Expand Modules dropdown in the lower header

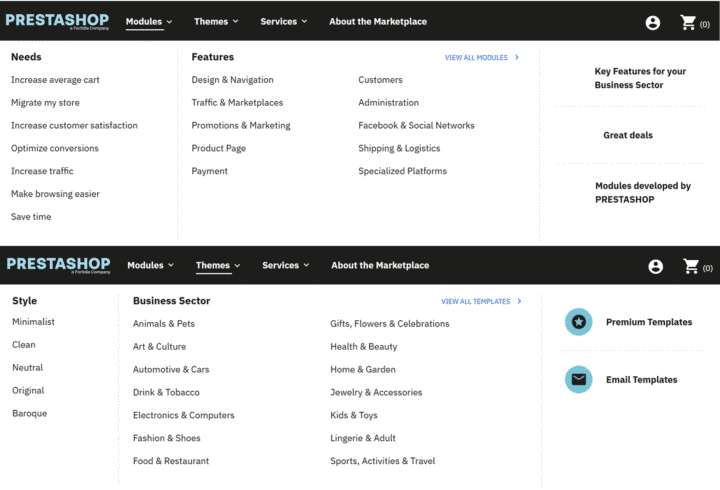click(x=151, y=265)
